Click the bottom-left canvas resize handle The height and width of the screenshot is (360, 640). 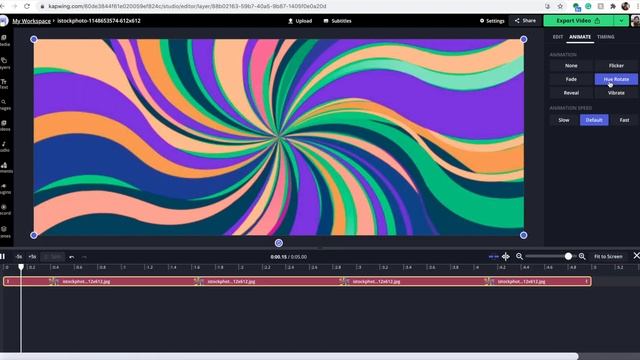[x=34, y=235]
